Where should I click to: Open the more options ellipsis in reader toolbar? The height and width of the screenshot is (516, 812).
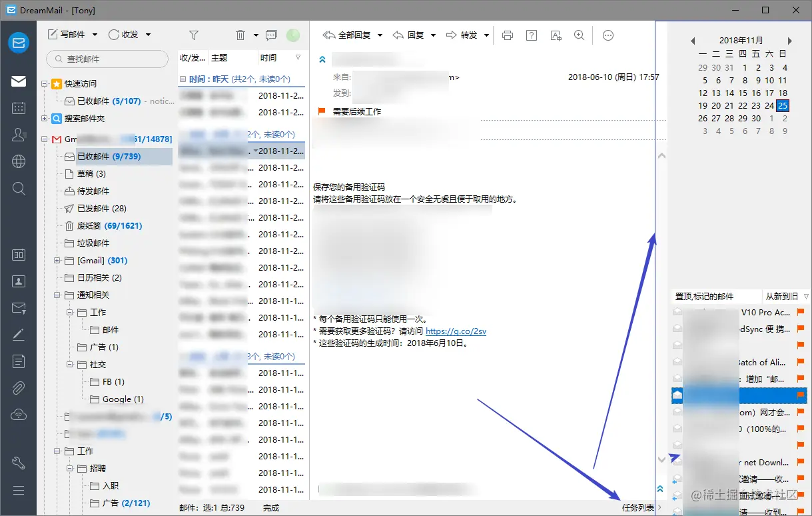pyautogui.click(x=608, y=35)
